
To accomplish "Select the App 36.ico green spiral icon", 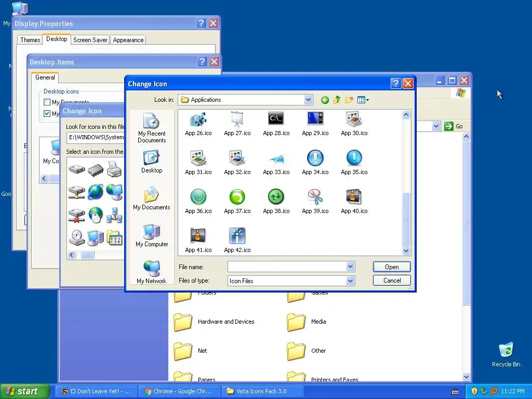I will coord(198,202).
